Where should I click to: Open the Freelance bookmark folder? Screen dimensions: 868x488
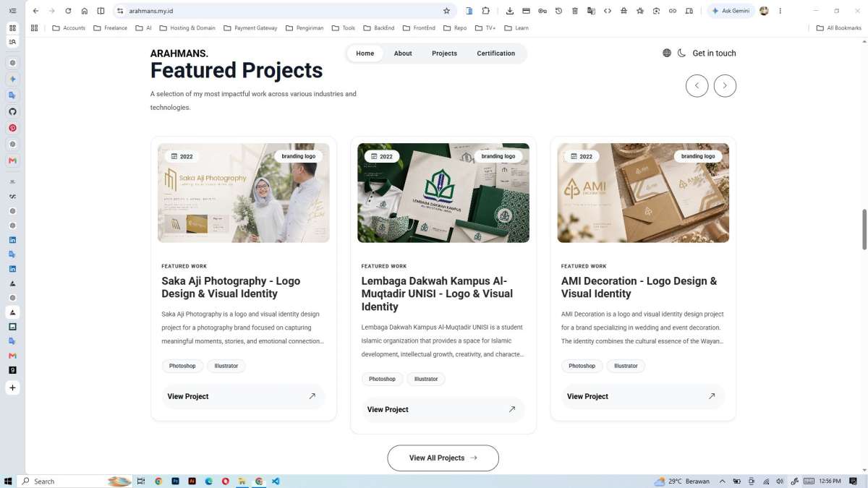point(110,28)
